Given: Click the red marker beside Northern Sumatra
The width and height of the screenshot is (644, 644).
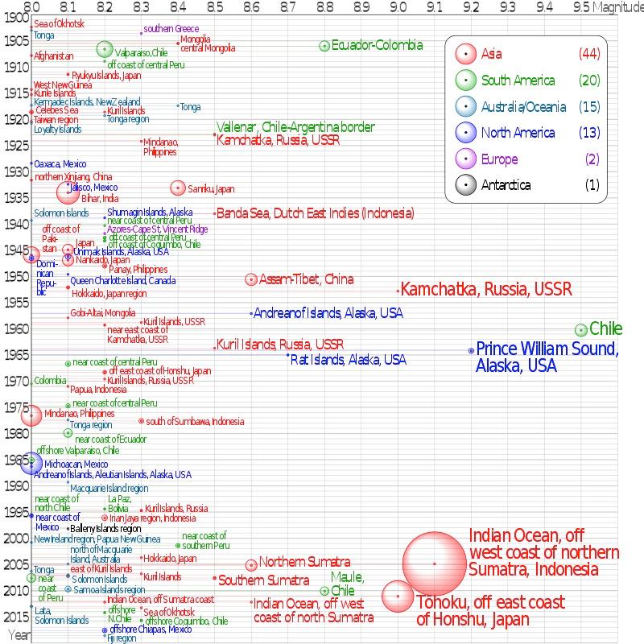Looking at the screenshot, I should click(x=251, y=565).
